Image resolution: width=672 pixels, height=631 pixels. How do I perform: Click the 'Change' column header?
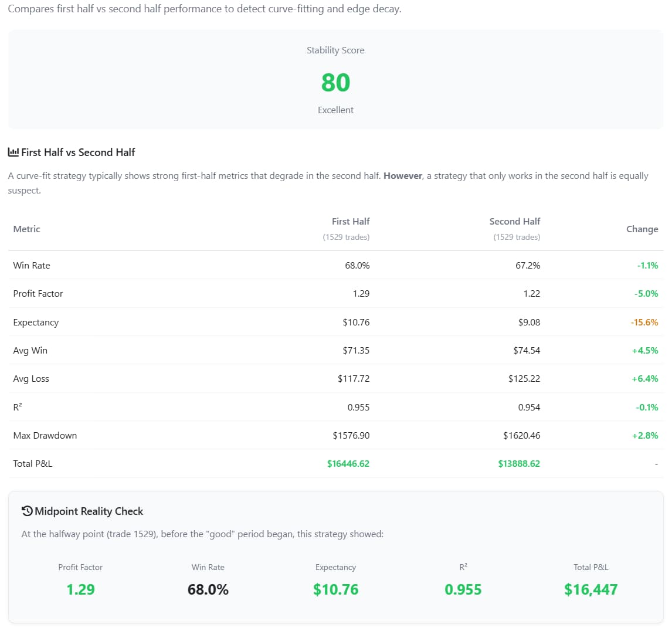(x=642, y=229)
